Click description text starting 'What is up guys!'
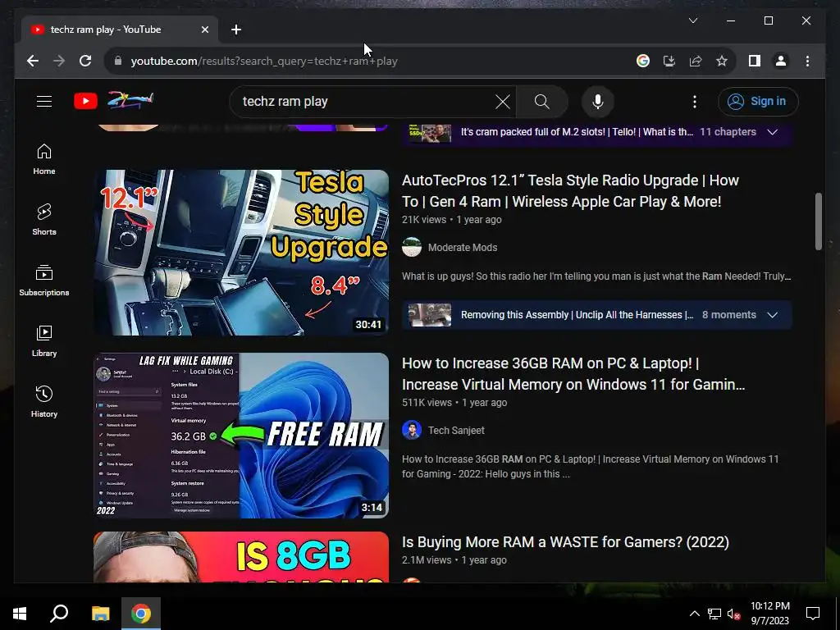 pyautogui.click(x=596, y=276)
